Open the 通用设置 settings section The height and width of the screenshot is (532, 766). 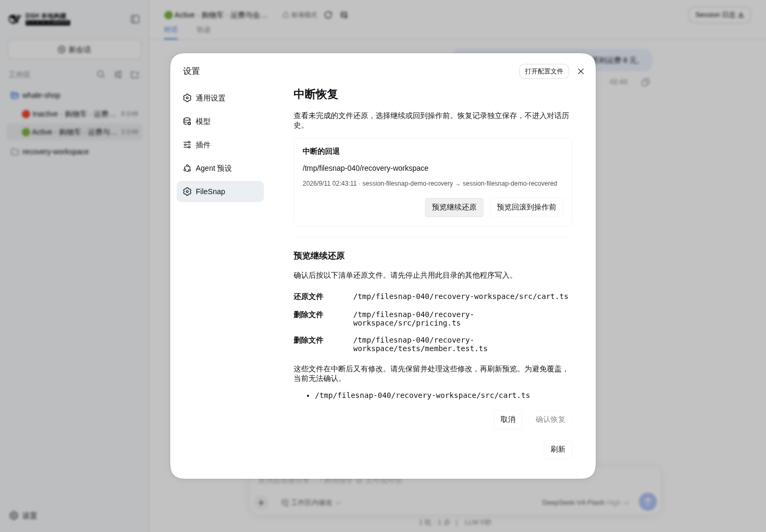220,98
